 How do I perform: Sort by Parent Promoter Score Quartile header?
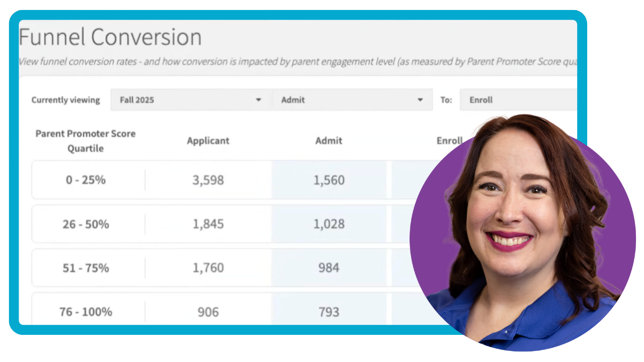pyautogui.click(x=85, y=141)
